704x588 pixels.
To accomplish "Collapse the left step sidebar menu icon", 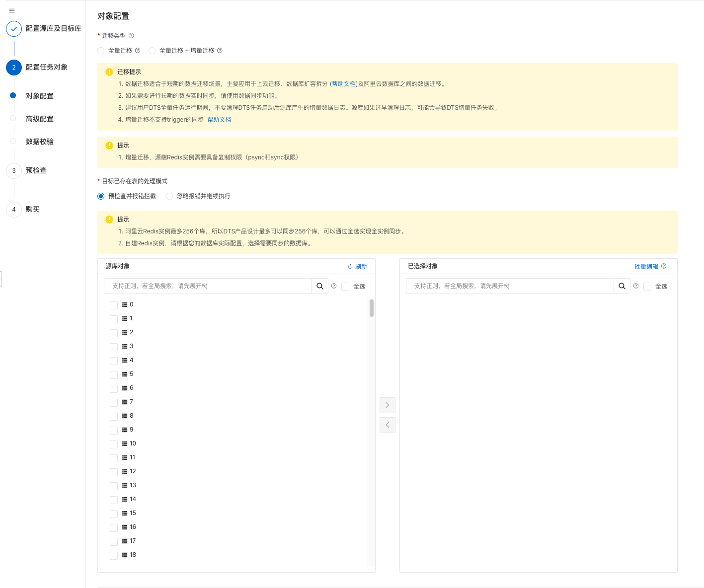I will 12,10.
